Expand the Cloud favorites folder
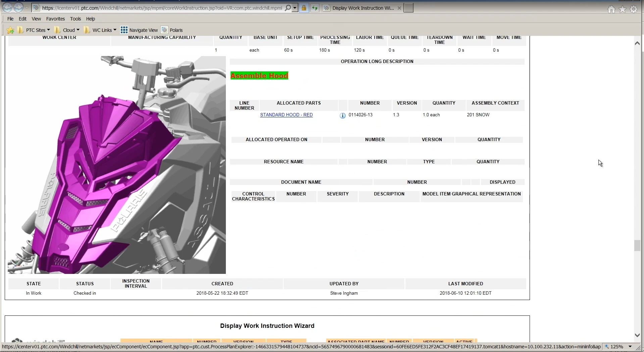Screen dimensions: 644x352 pyautogui.click(x=67, y=30)
